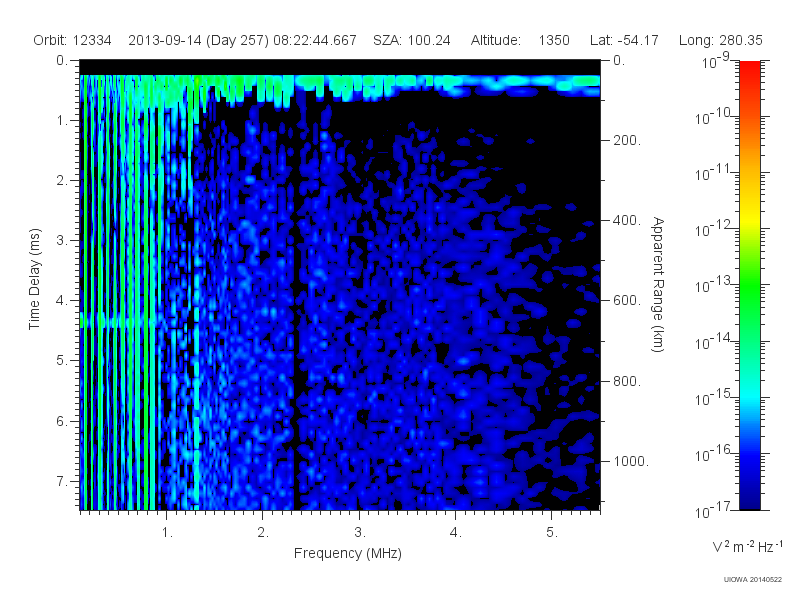Click the red top of the color bar
This screenshot has width=800, height=600.
(x=749, y=69)
